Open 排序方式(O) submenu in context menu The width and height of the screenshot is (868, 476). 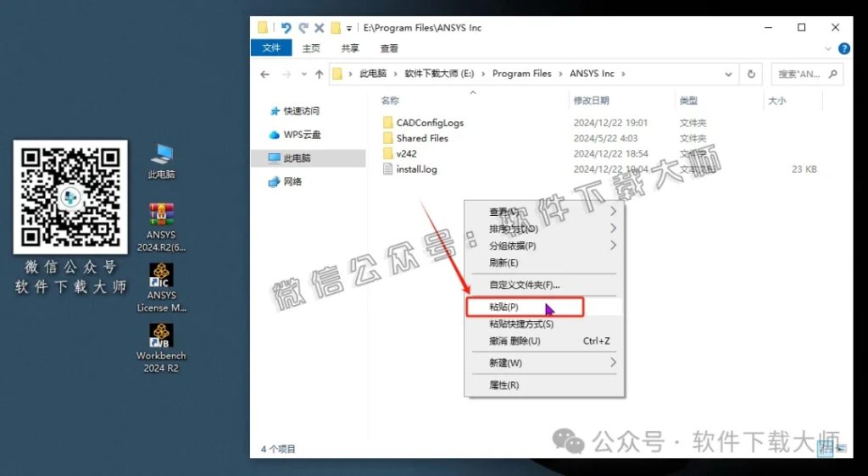point(545,229)
